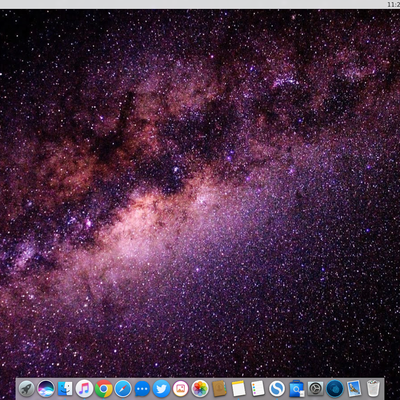Screen dimensions: 400x400
Task: Click the clock in the menu bar
Action: coord(393,4)
